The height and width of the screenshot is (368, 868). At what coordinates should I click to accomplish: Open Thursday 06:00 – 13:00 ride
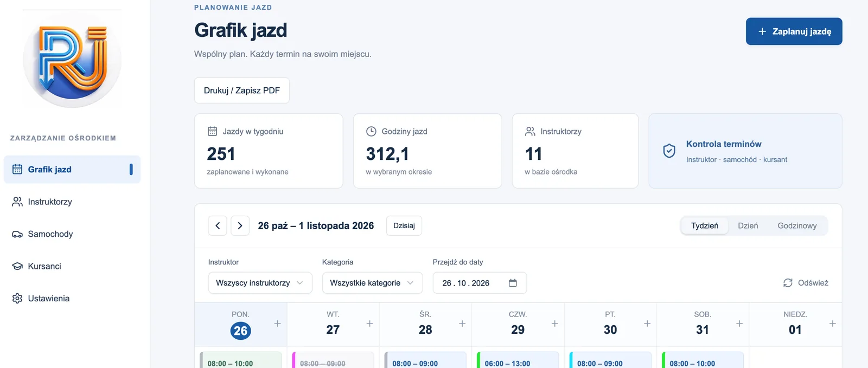[518, 360]
